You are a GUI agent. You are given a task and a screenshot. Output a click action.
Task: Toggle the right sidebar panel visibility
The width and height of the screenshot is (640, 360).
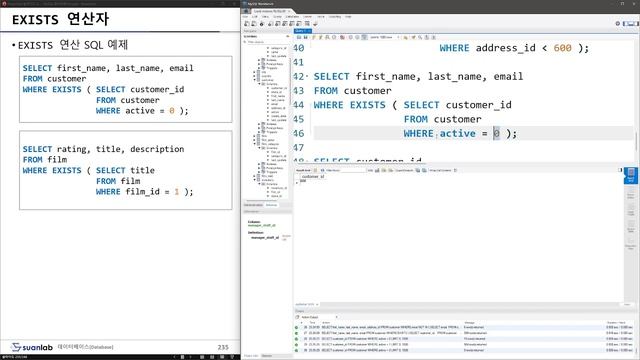(637, 24)
